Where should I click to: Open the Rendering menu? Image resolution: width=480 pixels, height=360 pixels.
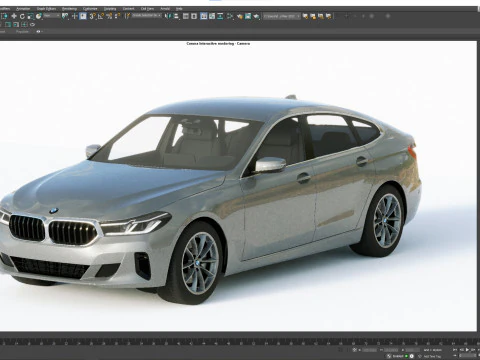(x=69, y=8)
